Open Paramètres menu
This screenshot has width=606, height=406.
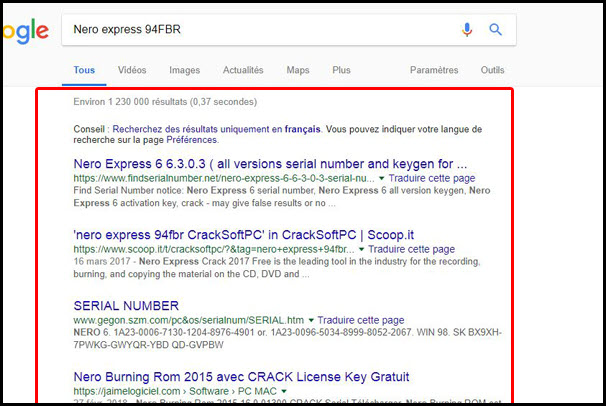[x=434, y=70]
